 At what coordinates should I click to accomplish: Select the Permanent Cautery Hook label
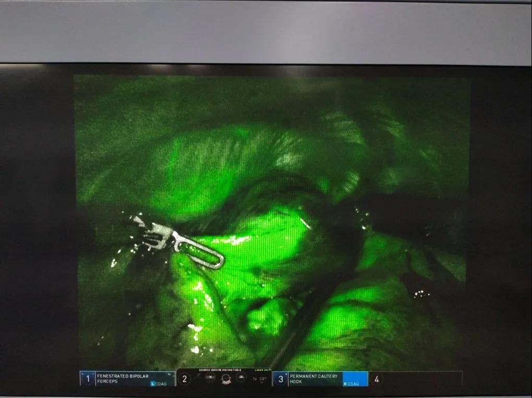tap(314, 378)
